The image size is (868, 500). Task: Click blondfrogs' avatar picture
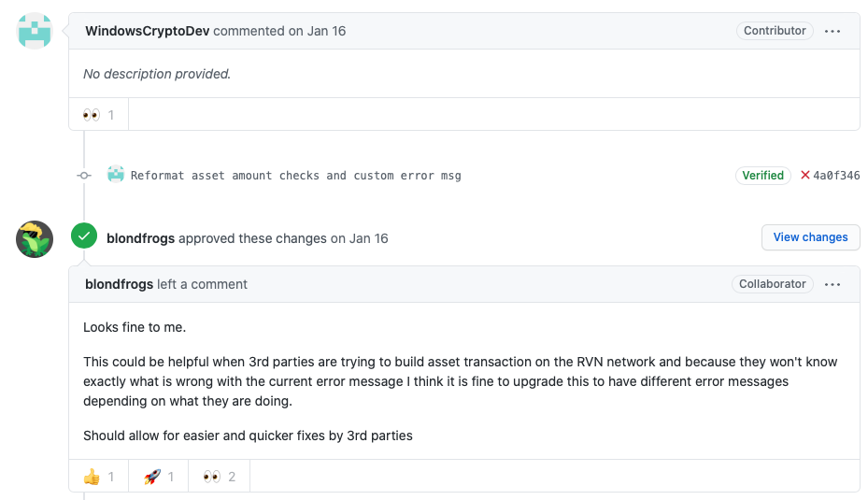(35, 239)
